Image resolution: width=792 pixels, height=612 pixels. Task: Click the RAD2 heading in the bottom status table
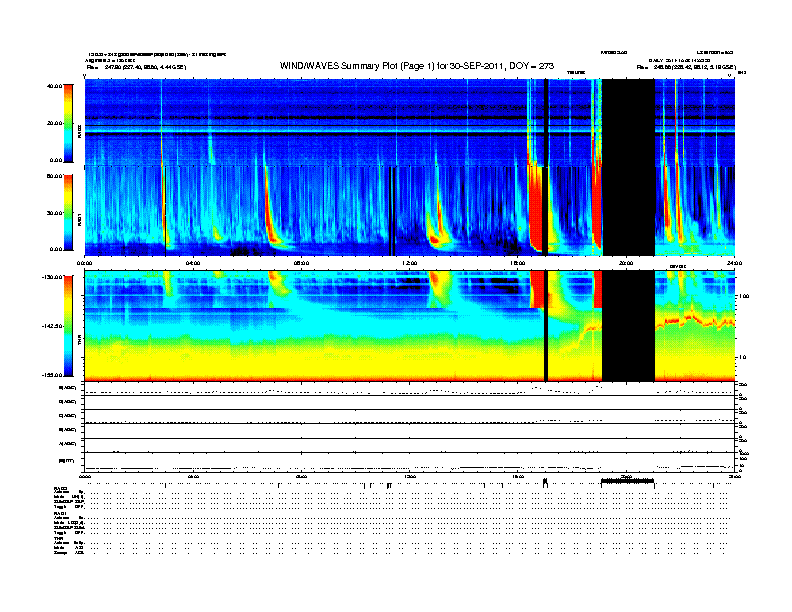pyautogui.click(x=60, y=488)
